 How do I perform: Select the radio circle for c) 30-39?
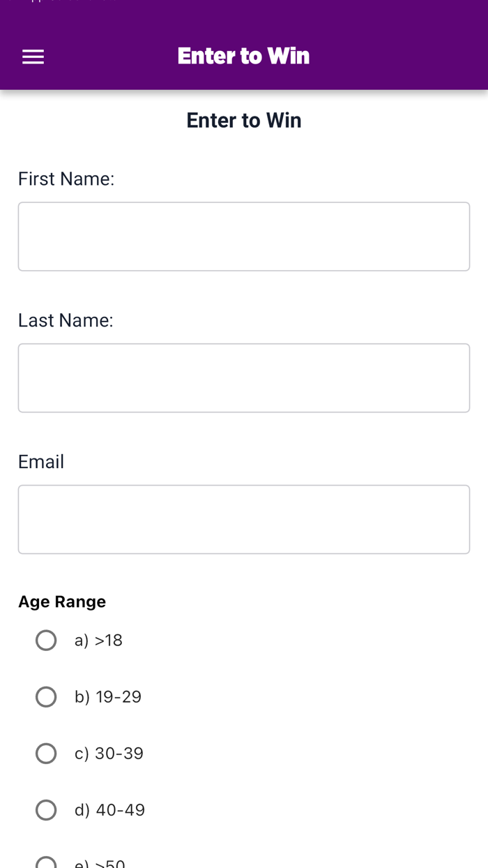point(46,754)
